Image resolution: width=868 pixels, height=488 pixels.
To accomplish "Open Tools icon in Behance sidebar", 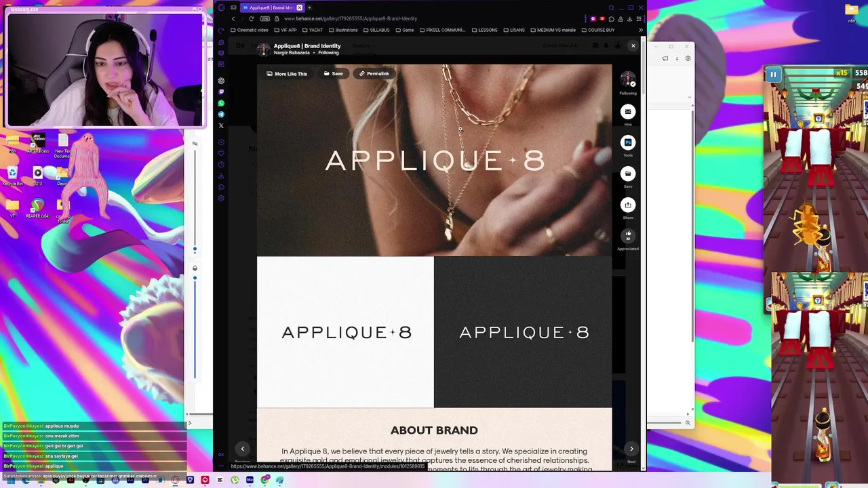I will tap(628, 142).
